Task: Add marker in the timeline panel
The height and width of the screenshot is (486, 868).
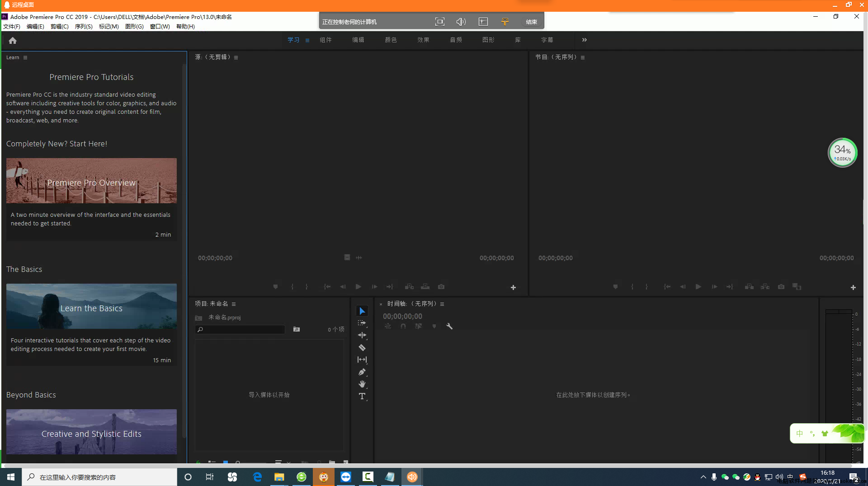Action: click(x=434, y=326)
